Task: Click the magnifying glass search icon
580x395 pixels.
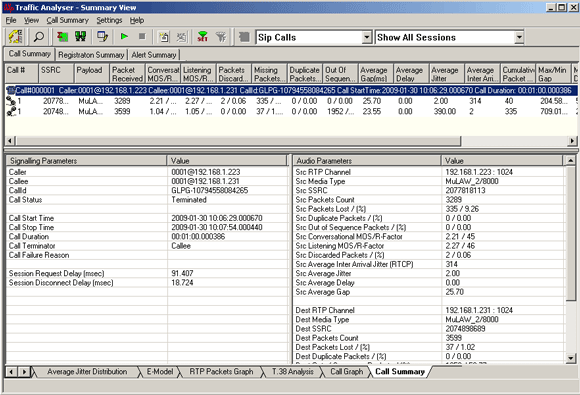Action: click(38, 37)
